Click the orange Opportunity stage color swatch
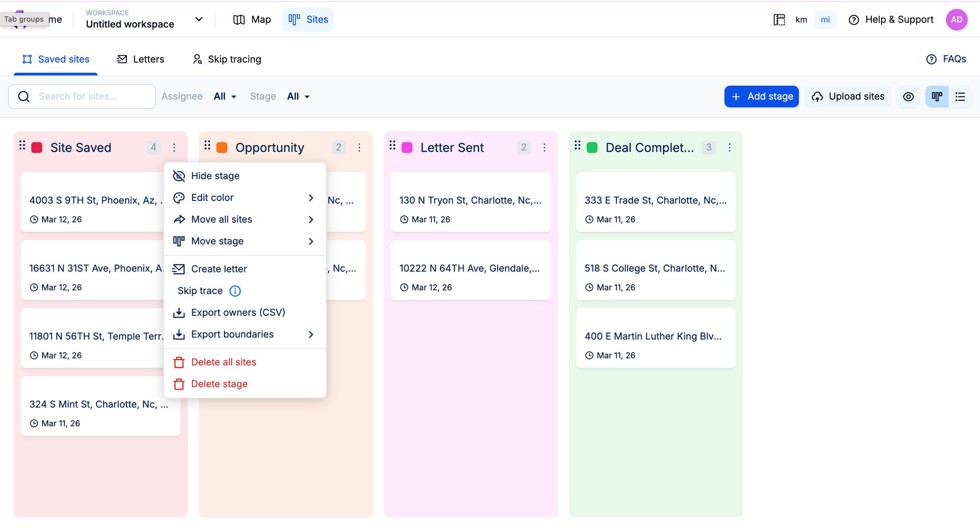980x531 pixels. tap(222, 147)
